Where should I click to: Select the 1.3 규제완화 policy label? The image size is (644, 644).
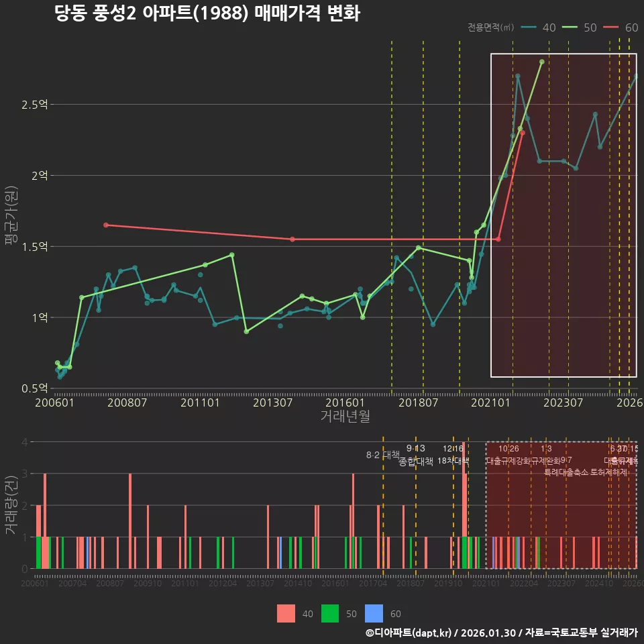tap(546, 455)
